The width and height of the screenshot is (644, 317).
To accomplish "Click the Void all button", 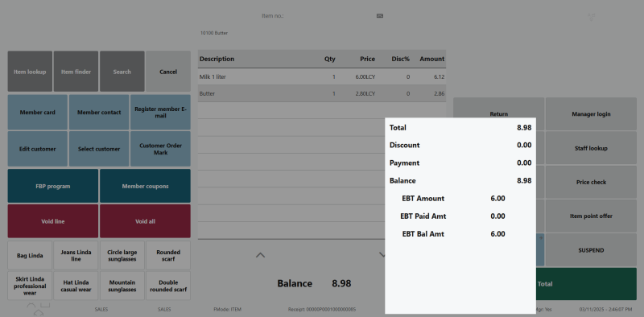I will point(145,221).
